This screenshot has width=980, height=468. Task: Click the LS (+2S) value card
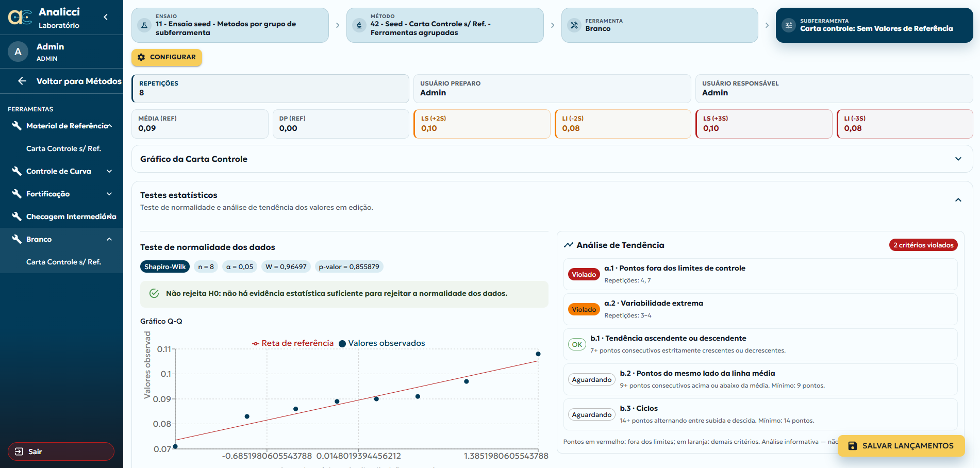point(482,124)
